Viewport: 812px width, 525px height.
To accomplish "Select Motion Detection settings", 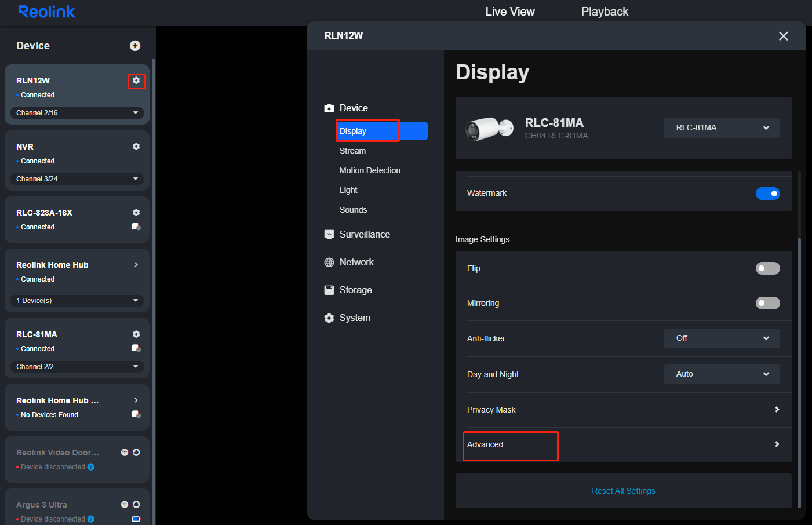I will (370, 170).
